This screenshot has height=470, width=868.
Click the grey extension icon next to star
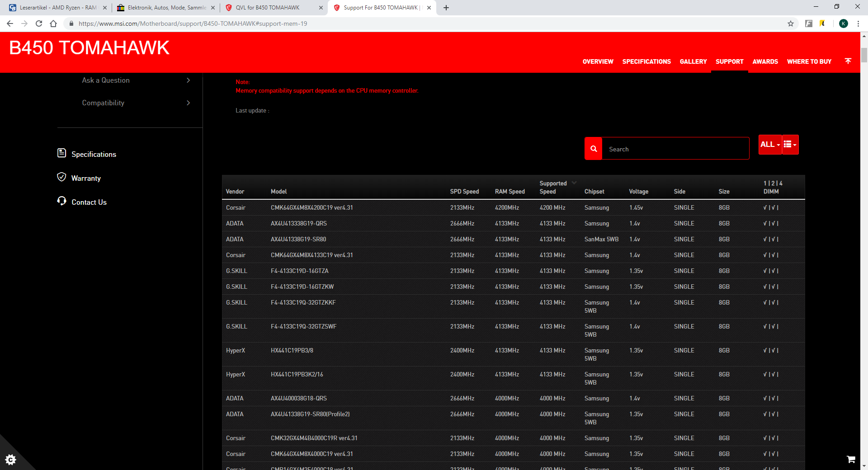coord(809,23)
